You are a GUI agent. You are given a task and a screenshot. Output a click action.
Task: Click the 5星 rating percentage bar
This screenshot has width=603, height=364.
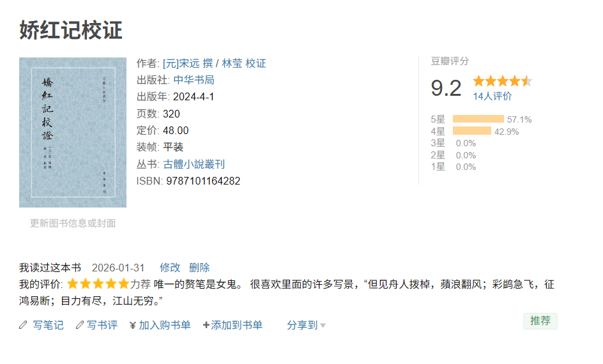coord(478,119)
